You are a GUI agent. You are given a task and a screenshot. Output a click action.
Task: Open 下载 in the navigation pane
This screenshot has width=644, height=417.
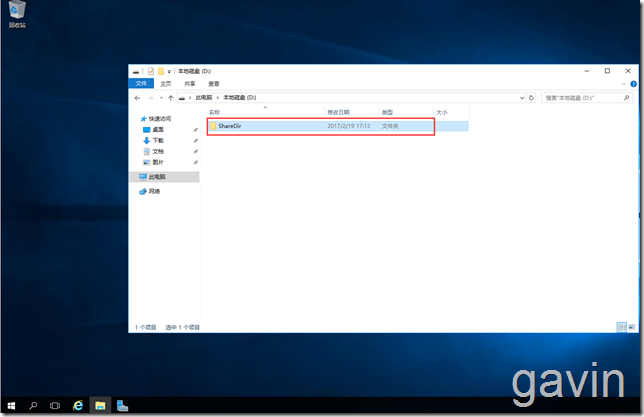click(x=158, y=141)
